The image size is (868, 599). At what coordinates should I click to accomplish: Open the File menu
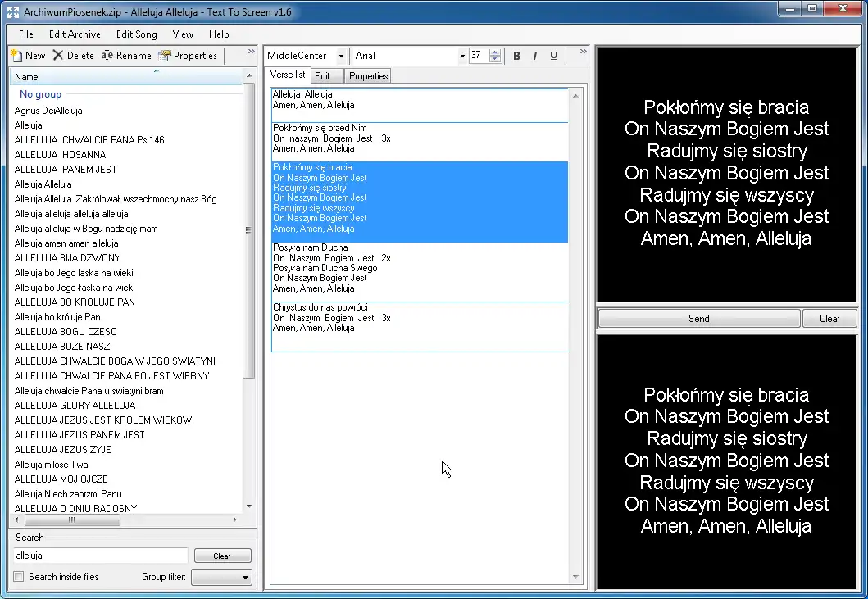(x=25, y=34)
